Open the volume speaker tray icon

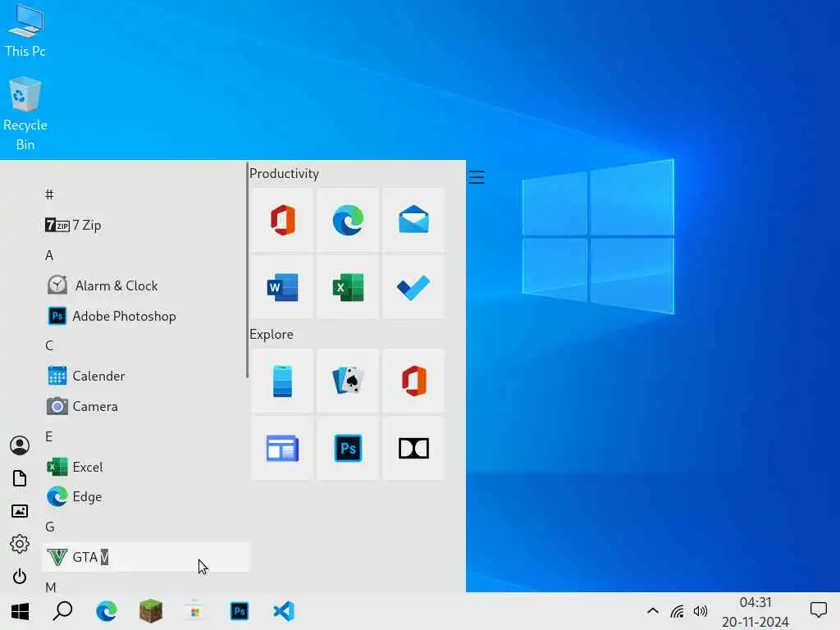701,611
